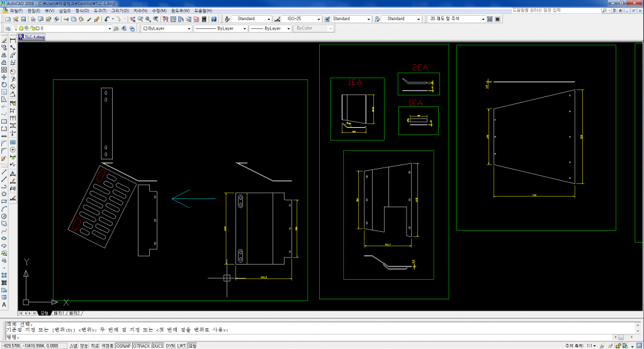Toggle DUCS dynamic UCS mode

(x=158, y=346)
